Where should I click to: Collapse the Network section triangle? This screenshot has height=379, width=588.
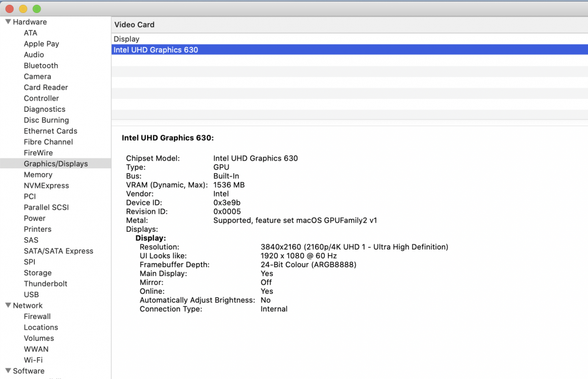[8, 305]
